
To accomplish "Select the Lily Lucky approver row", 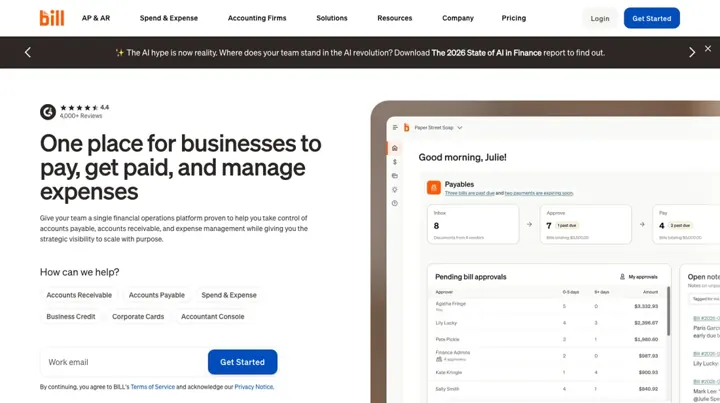I will click(546, 323).
